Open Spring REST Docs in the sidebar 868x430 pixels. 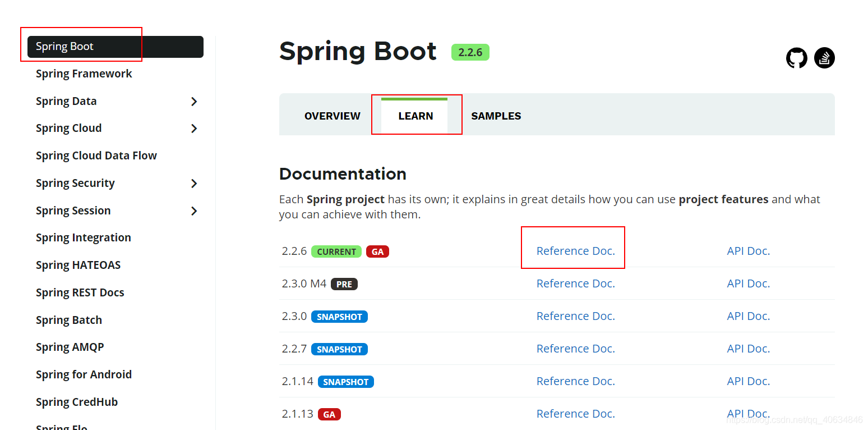(80, 293)
